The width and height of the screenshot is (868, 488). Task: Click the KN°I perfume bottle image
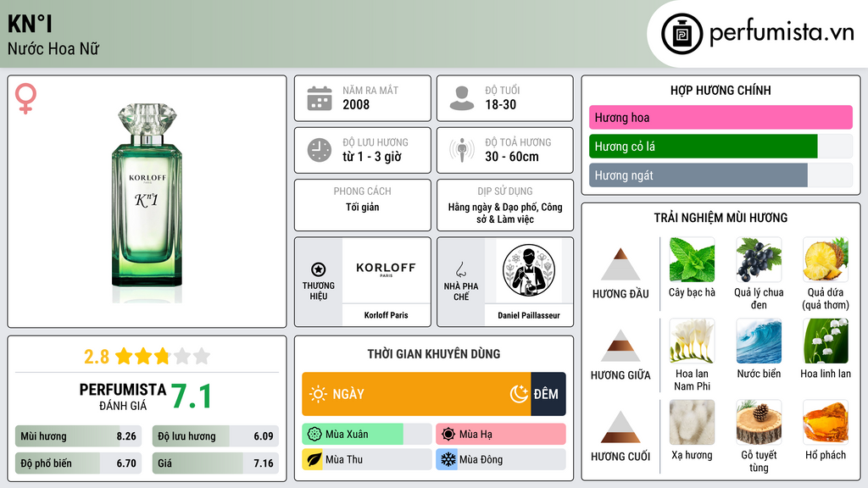coord(147,203)
